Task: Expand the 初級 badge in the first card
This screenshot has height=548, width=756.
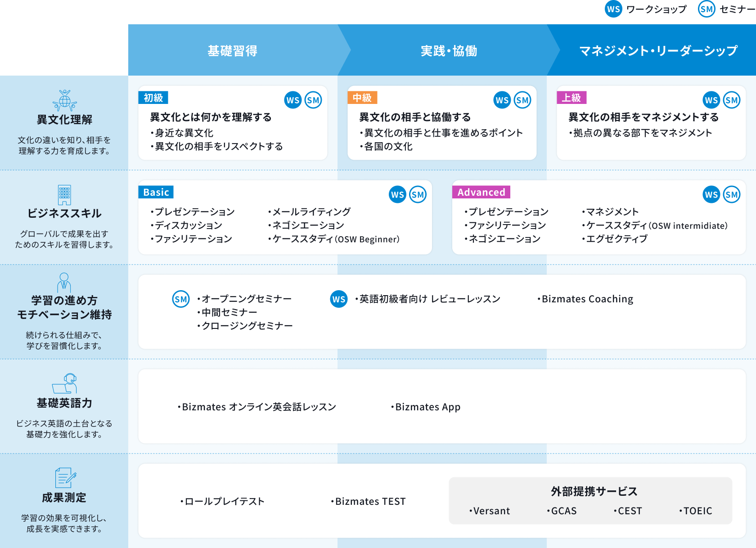Action: coord(154,97)
